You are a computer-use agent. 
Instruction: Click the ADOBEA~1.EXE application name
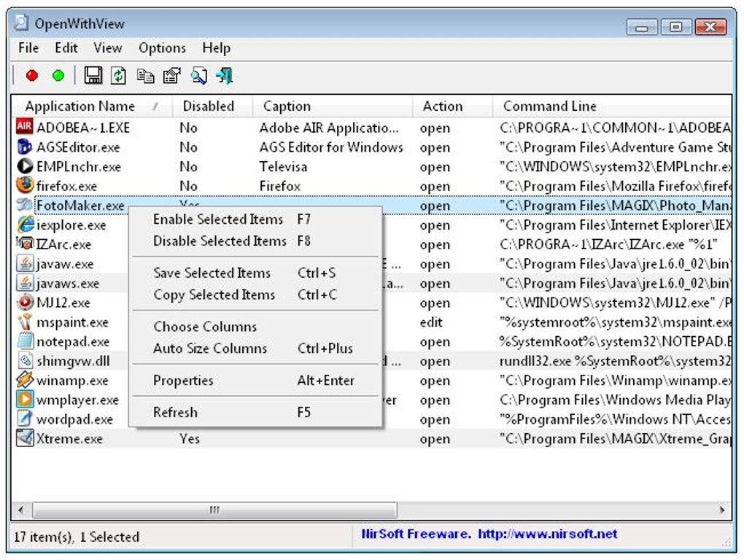[83, 128]
